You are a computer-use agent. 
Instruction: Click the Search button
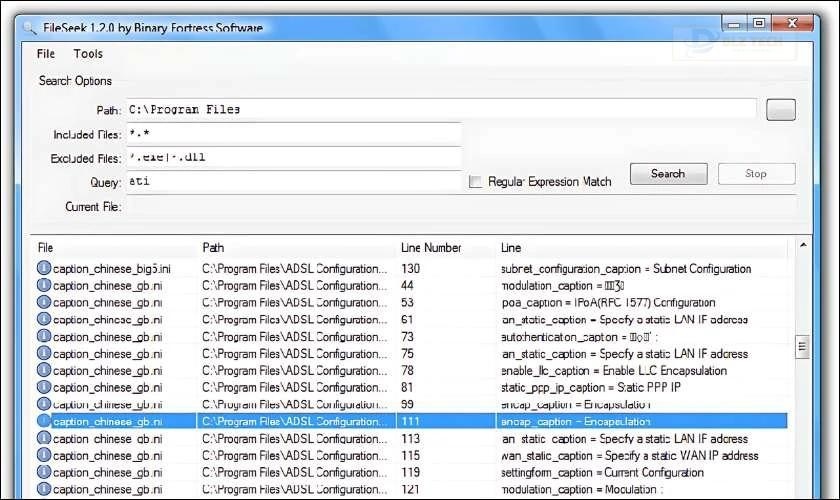[x=669, y=174]
